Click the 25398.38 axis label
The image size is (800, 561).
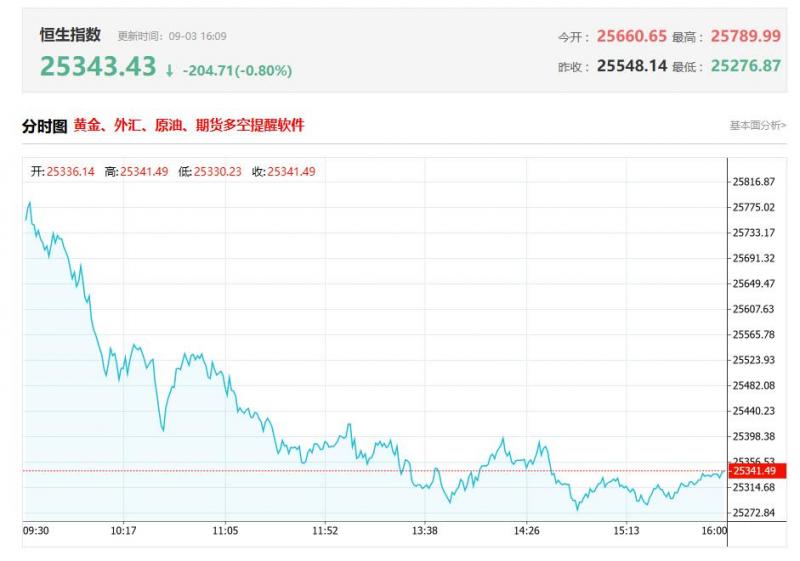754,437
